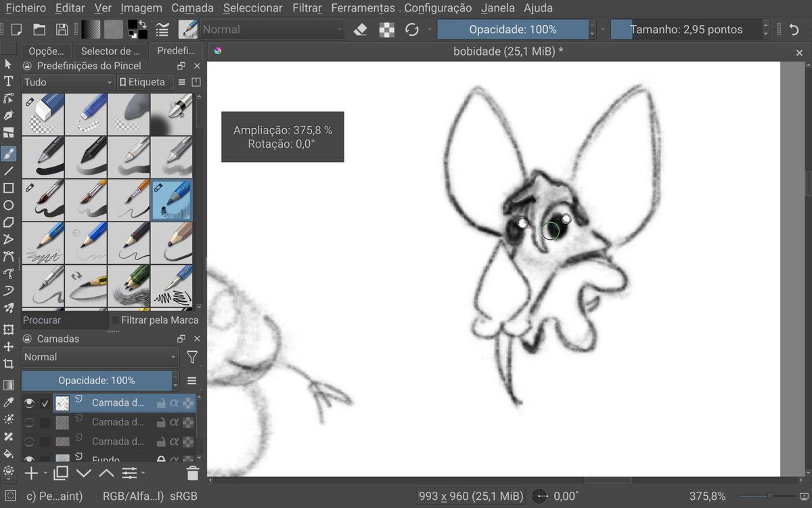
Task: Enable Filtrar pela Marca checkbox
Action: tap(115, 320)
